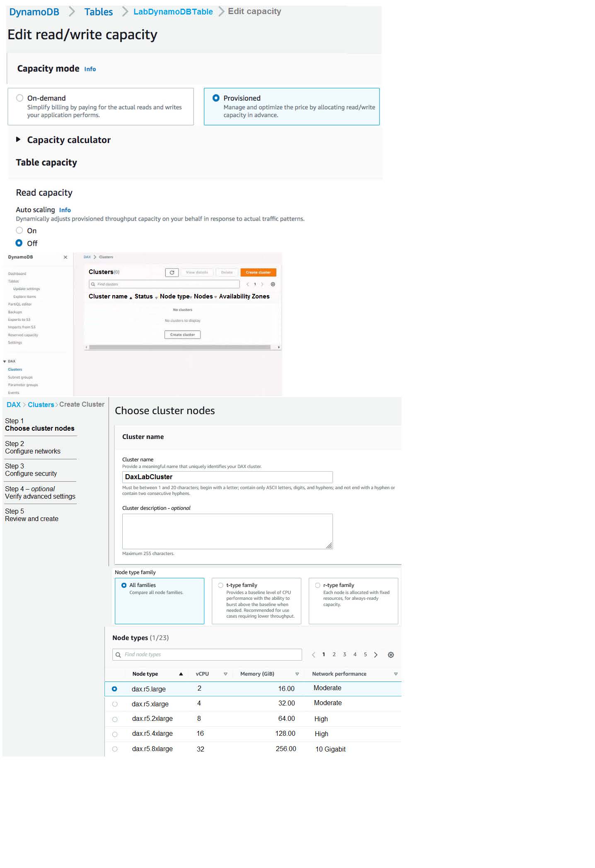The image size is (595, 868).
Task: Click Create cluster button in empty table
Action: 183,335
